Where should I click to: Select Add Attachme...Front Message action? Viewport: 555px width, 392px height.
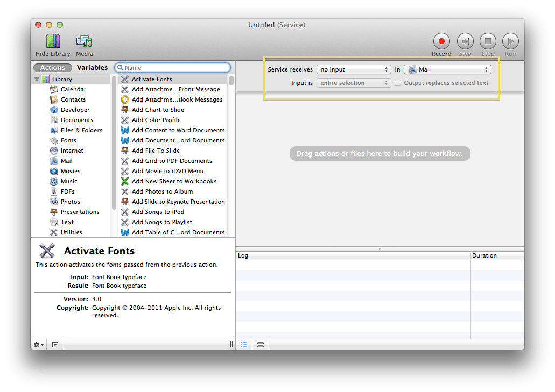[x=173, y=89]
